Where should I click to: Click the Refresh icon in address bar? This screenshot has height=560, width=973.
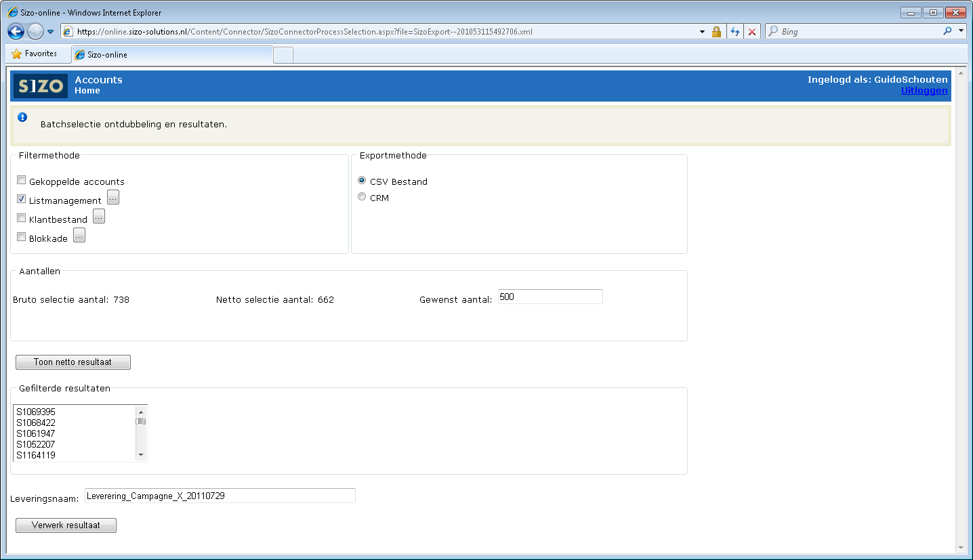(734, 32)
